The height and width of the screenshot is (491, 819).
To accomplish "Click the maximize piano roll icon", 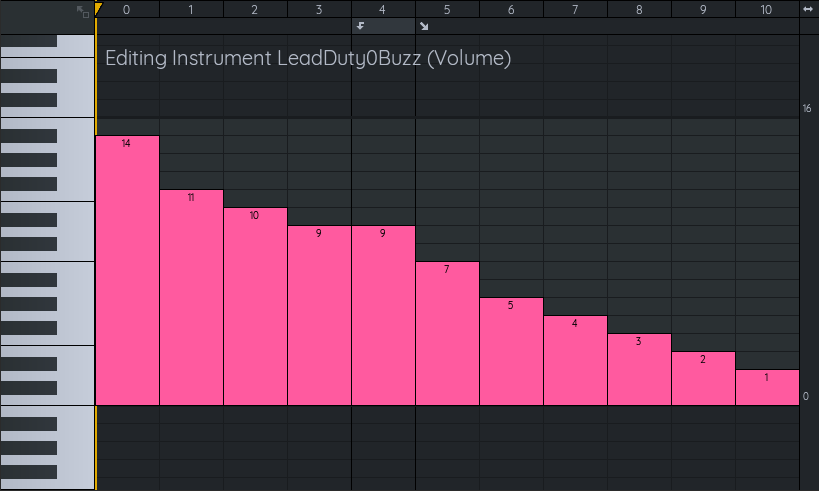I will click(83, 11).
